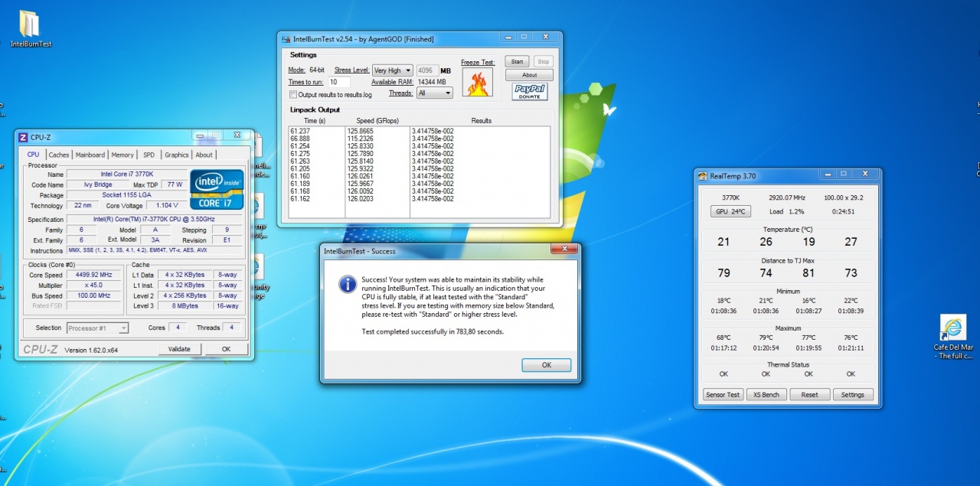Open the Cafe Del Mar desktop shortcut
The height and width of the screenshot is (486, 980).
952,338
